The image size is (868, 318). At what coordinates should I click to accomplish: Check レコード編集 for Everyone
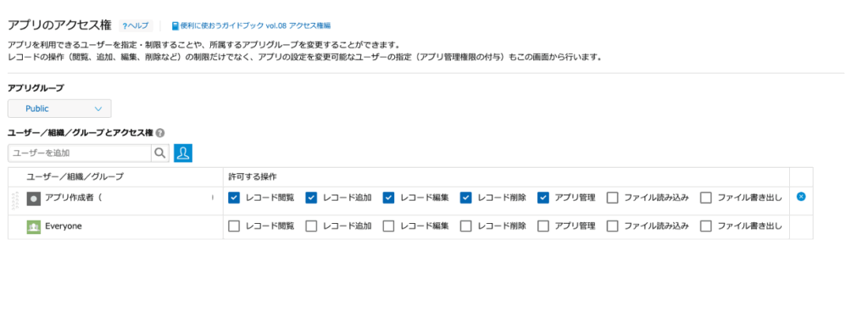(x=388, y=226)
